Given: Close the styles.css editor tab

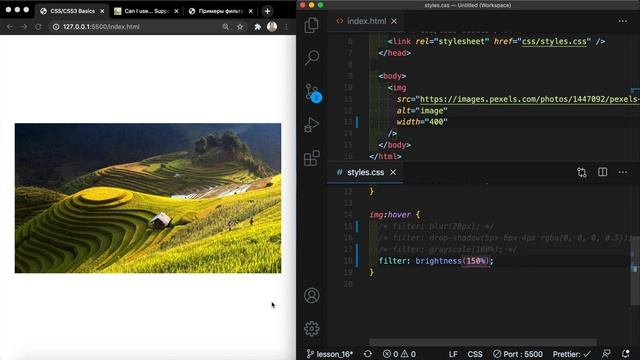Looking at the screenshot, I should (x=393, y=172).
